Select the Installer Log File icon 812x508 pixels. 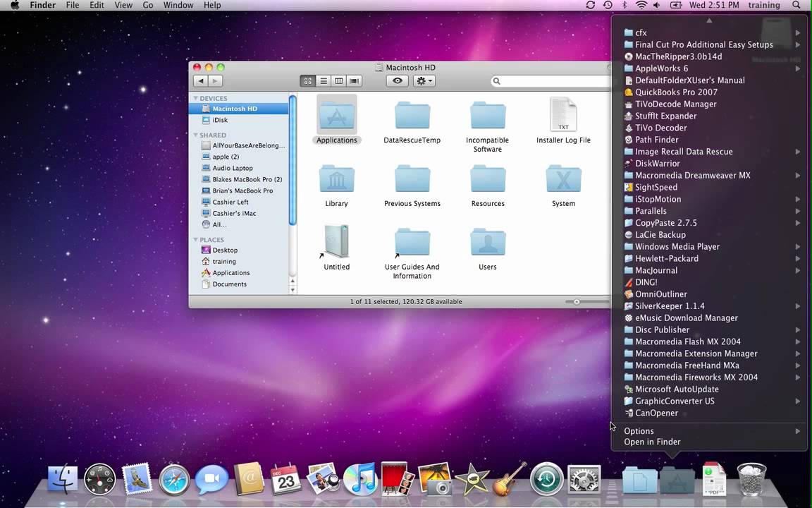(x=563, y=114)
